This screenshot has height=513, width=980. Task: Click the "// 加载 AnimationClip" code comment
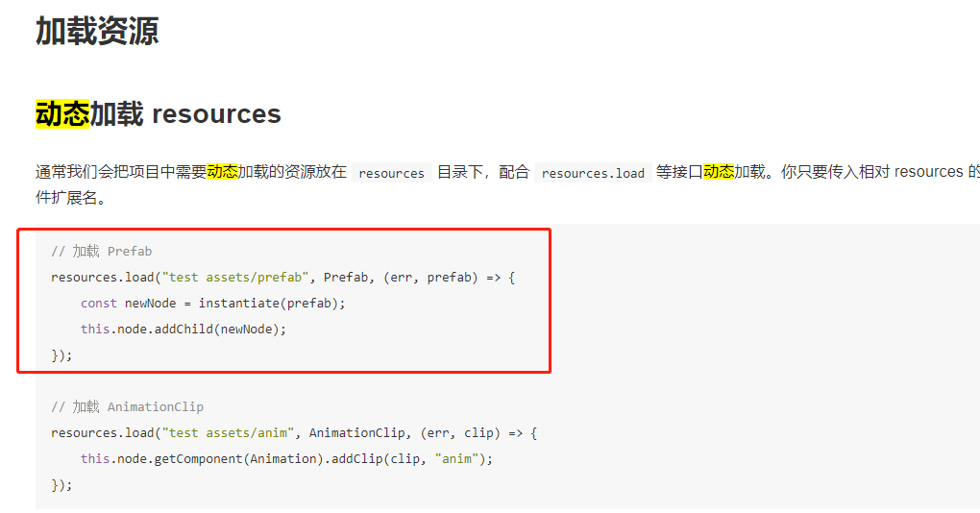pyautogui.click(x=128, y=407)
